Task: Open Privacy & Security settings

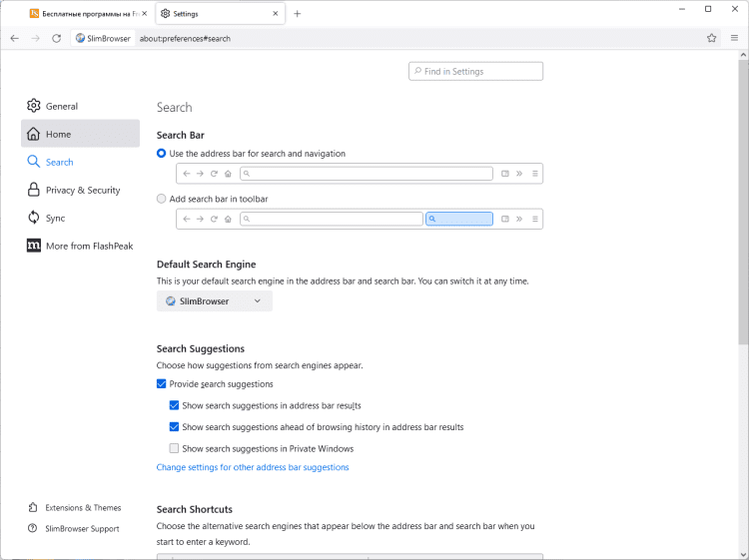Action: tap(82, 190)
